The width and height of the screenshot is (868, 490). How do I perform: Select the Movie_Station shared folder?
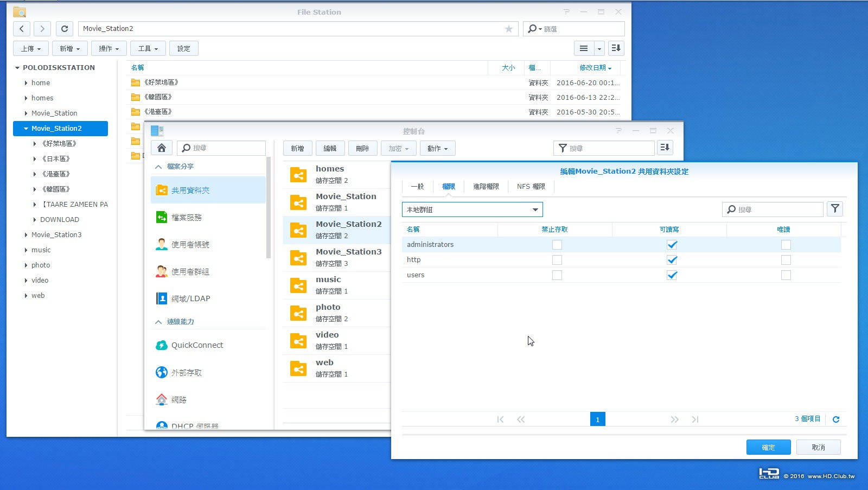click(336, 202)
